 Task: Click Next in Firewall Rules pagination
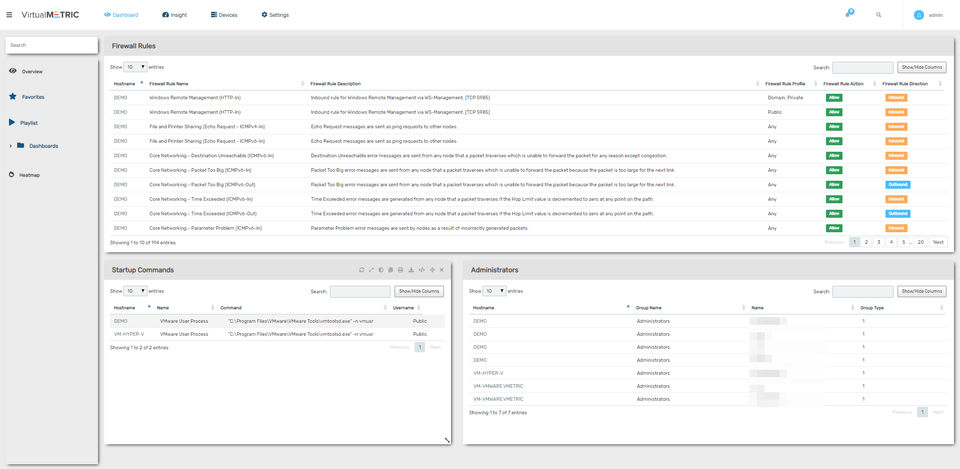click(938, 242)
